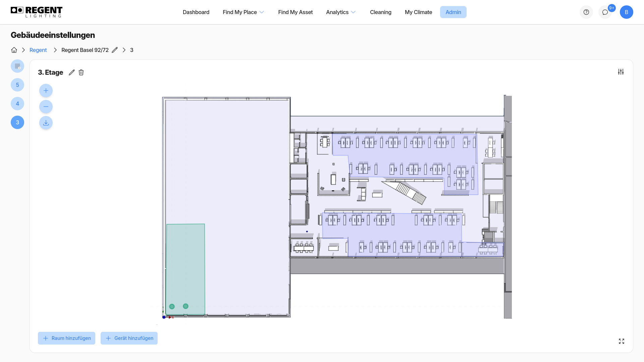Viewport: 644px width, 362px height.
Task: Expand the Find My Place dropdown
Action: point(244,12)
